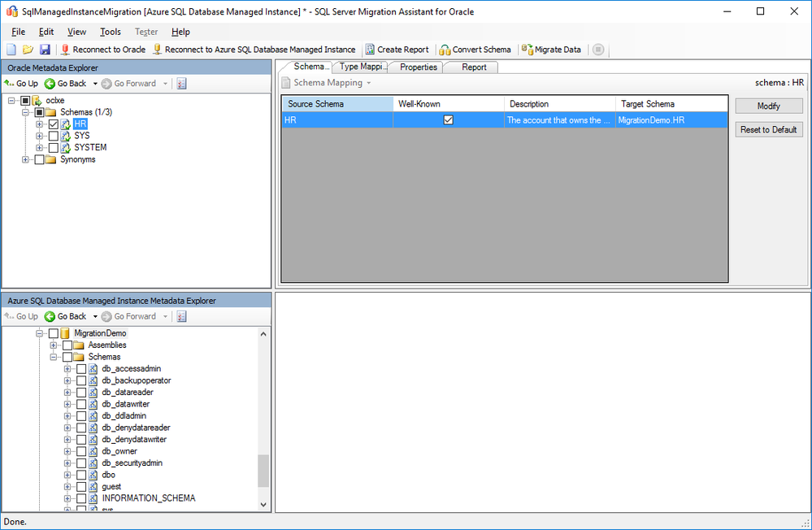Click the SYSTEM schema icon

(x=65, y=148)
